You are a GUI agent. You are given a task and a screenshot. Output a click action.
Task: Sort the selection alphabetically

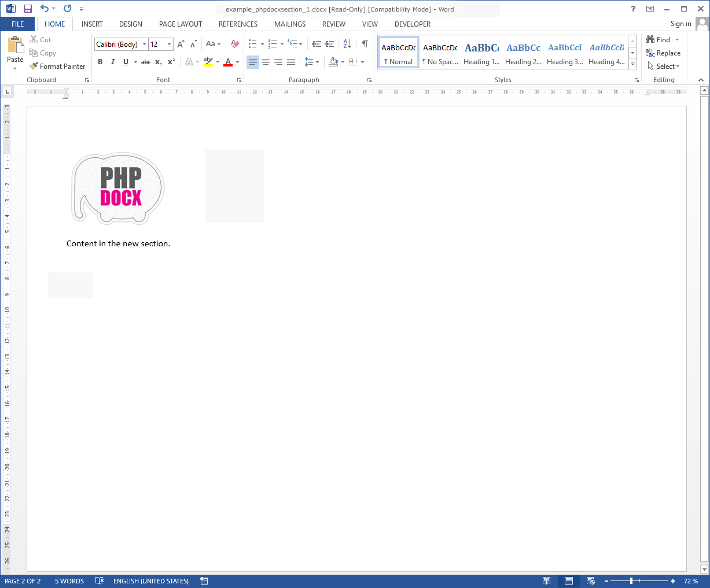[x=347, y=45]
